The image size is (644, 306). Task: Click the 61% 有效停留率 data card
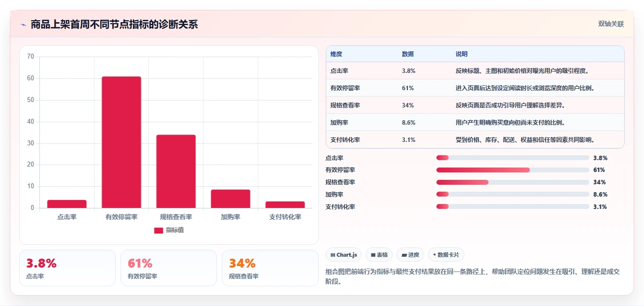click(x=169, y=268)
